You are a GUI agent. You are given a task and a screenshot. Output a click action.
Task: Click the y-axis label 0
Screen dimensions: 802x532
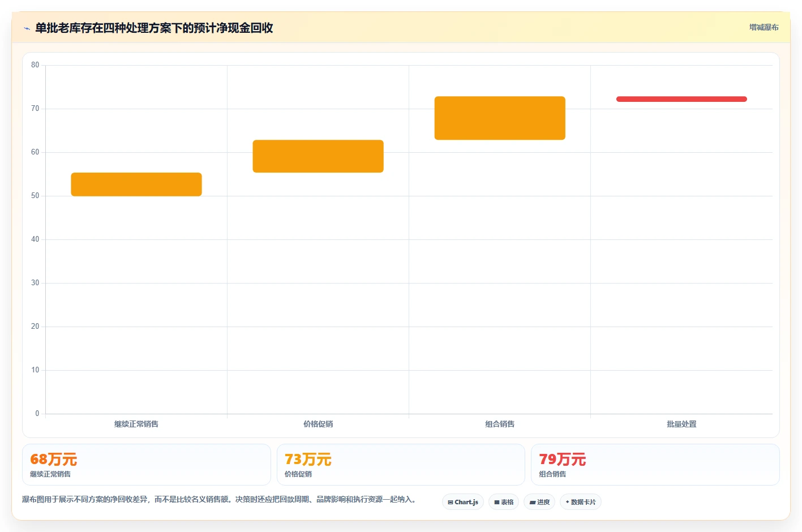point(37,414)
